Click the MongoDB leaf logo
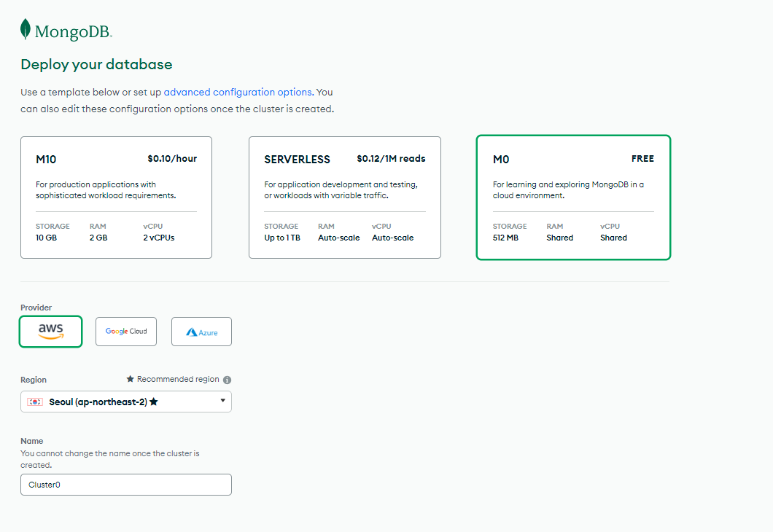 click(25, 29)
